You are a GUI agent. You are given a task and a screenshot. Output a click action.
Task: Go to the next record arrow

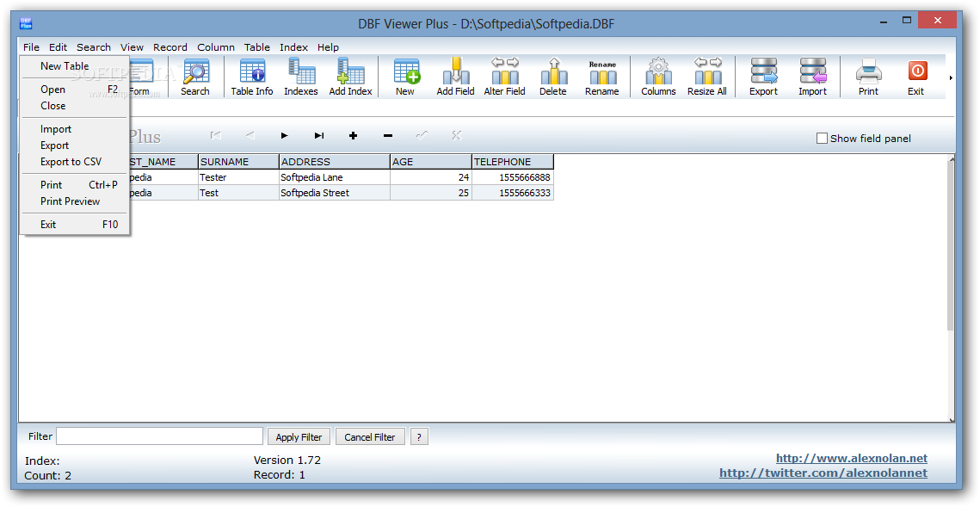(285, 136)
